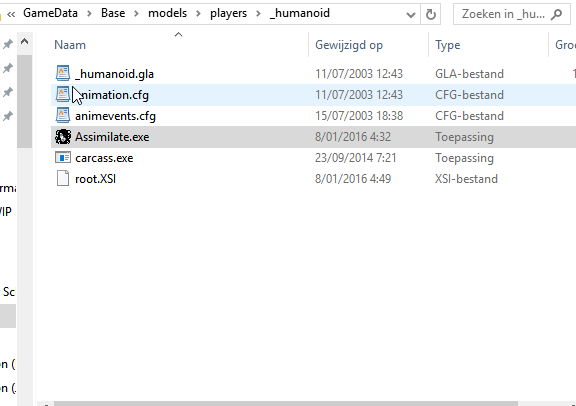Expand the chevron after players breadcrumb

click(x=258, y=14)
